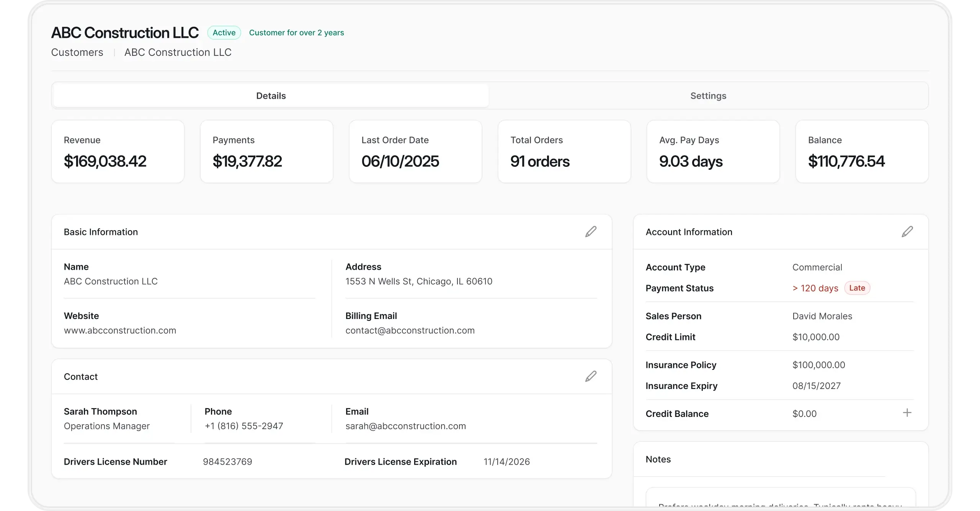Image resolution: width=980 pixels, height=511 pixels.
Task: Click the website www.abcconstruction.com
Action: 120,330
